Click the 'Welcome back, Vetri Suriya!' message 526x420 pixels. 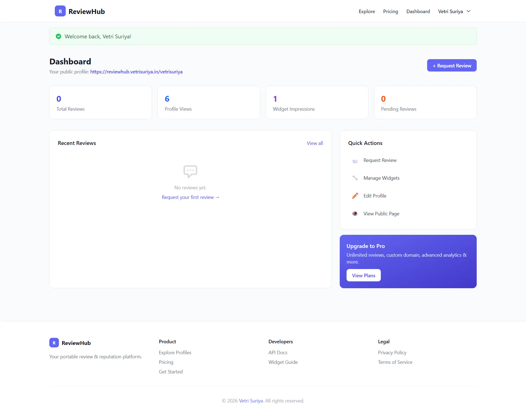[x=98, y=36]
